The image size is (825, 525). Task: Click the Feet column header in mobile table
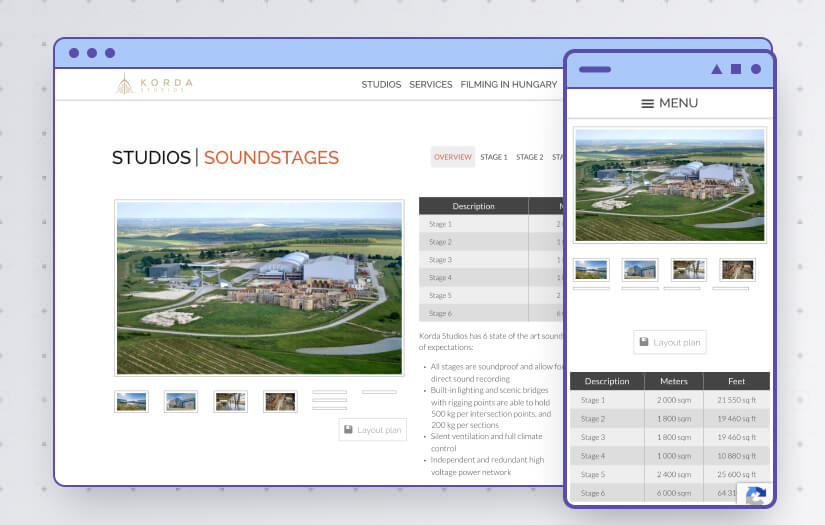737,381
